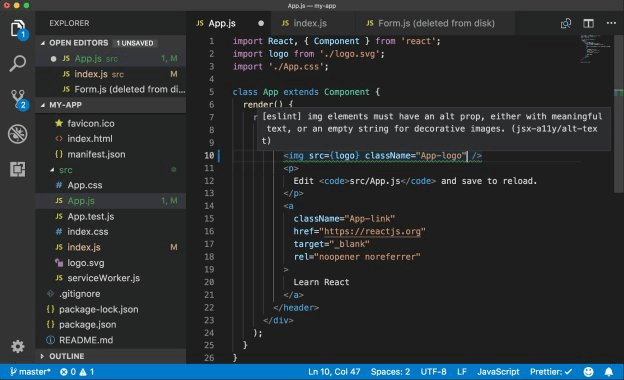This screenshot has height=380, width=624.
Task: Switch to the Form.js (deleted from disk) tab
Action: 436,23
